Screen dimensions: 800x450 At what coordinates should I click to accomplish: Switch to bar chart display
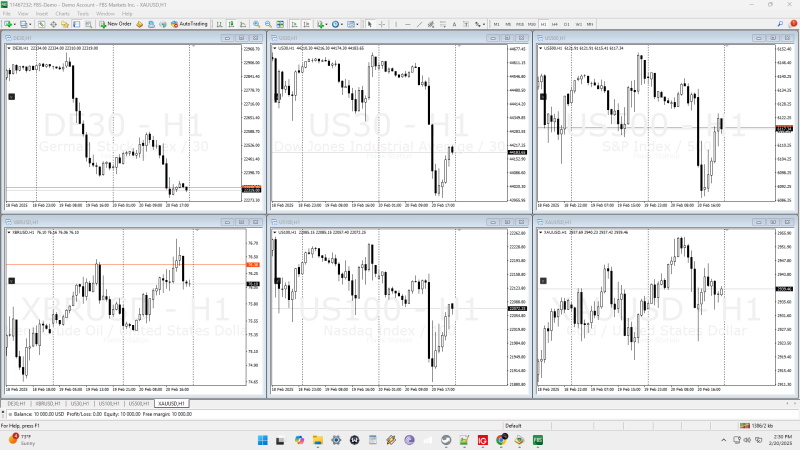pos(219,24)
